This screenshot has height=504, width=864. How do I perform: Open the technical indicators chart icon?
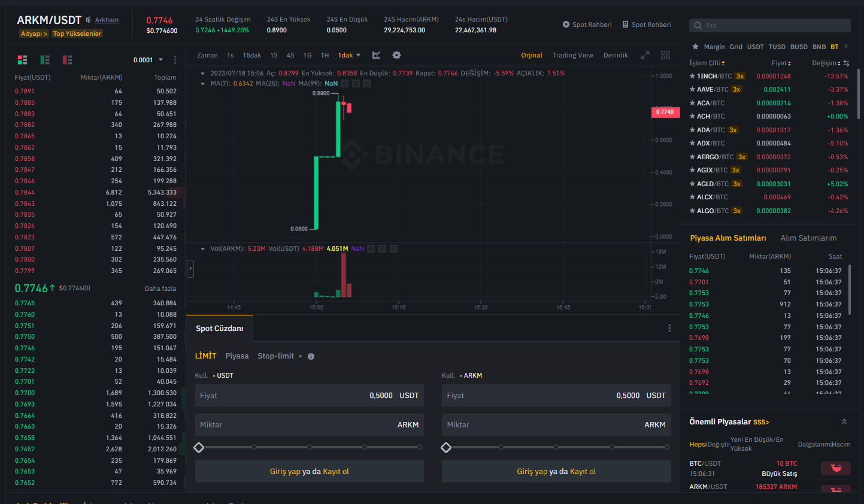376,55
